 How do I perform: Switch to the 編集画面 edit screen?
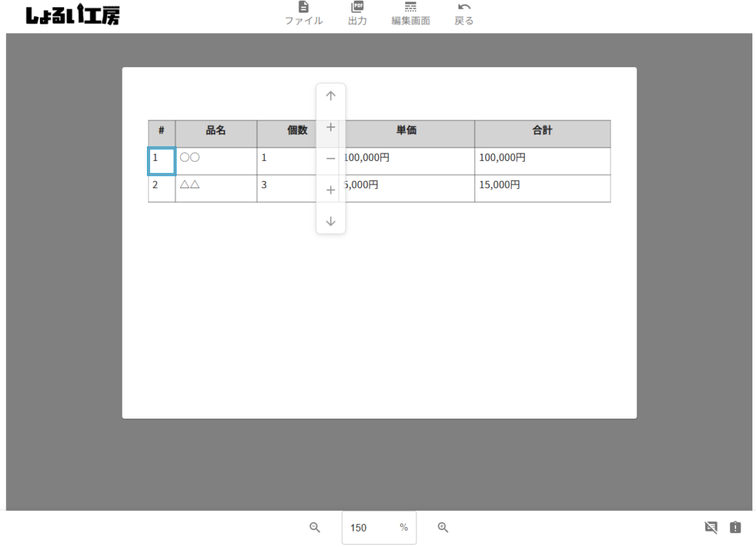410,13
